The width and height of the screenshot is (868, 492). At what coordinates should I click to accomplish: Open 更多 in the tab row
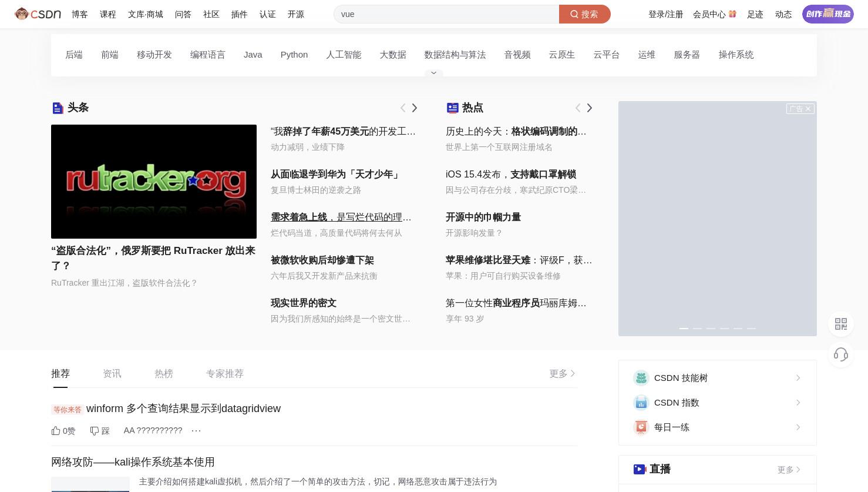(x=563, y=374)
